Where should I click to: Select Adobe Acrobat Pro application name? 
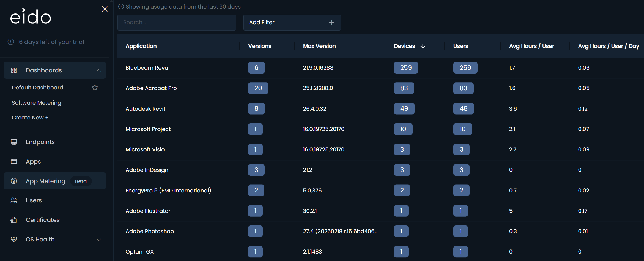[151, 88]
